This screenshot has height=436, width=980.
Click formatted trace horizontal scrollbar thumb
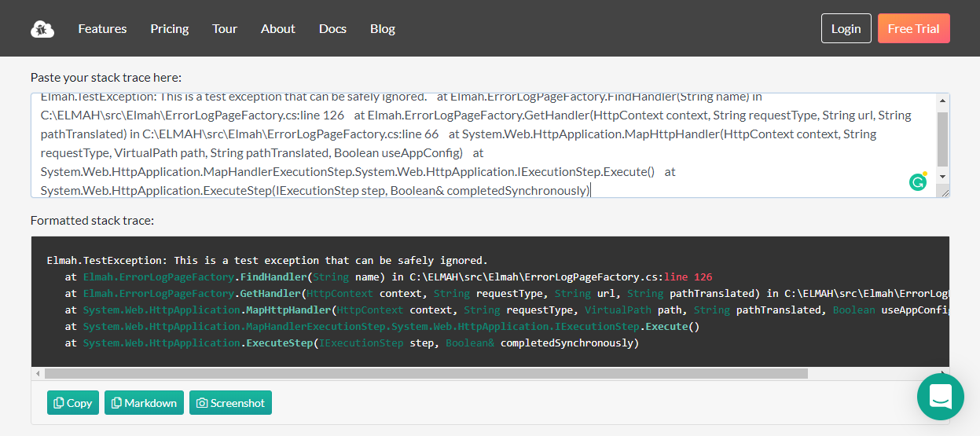click(x=426, y=373)
